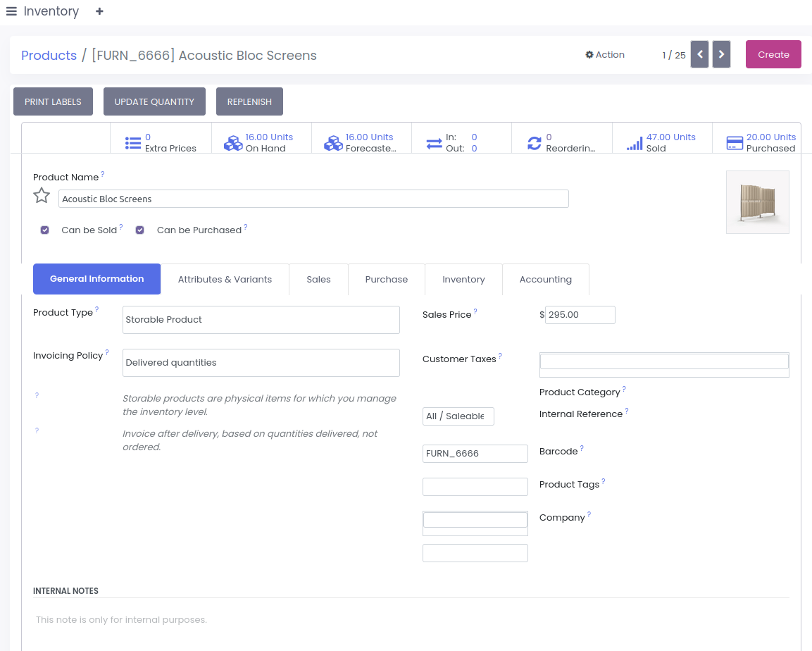Go to Products breadcrumb link
The height and width of the screenshot is (651, 812).
click(49, 56)
